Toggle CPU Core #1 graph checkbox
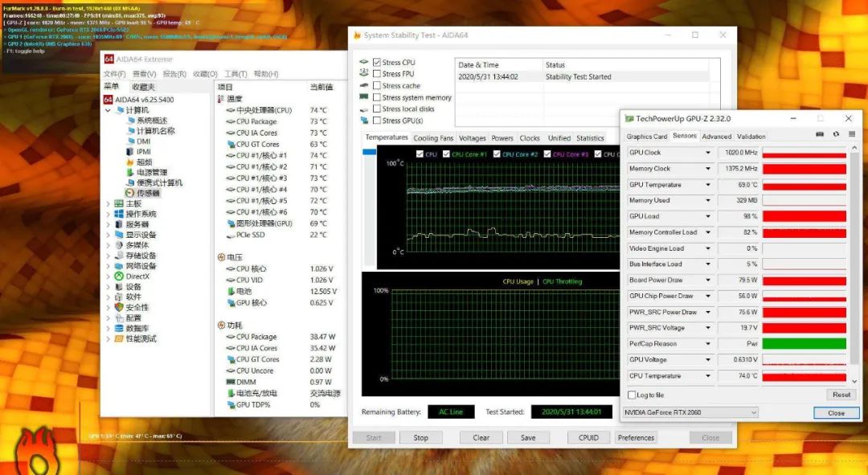868x475 pixels. (446, 154)
